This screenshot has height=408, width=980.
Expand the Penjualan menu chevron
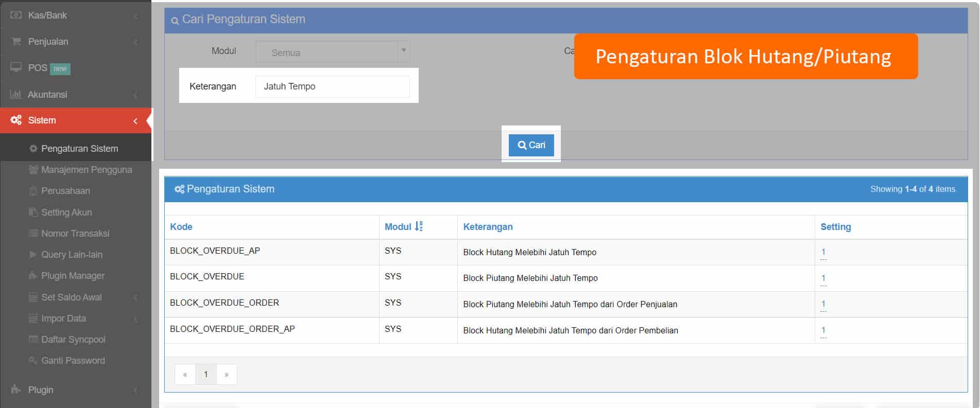coord(135,42)
